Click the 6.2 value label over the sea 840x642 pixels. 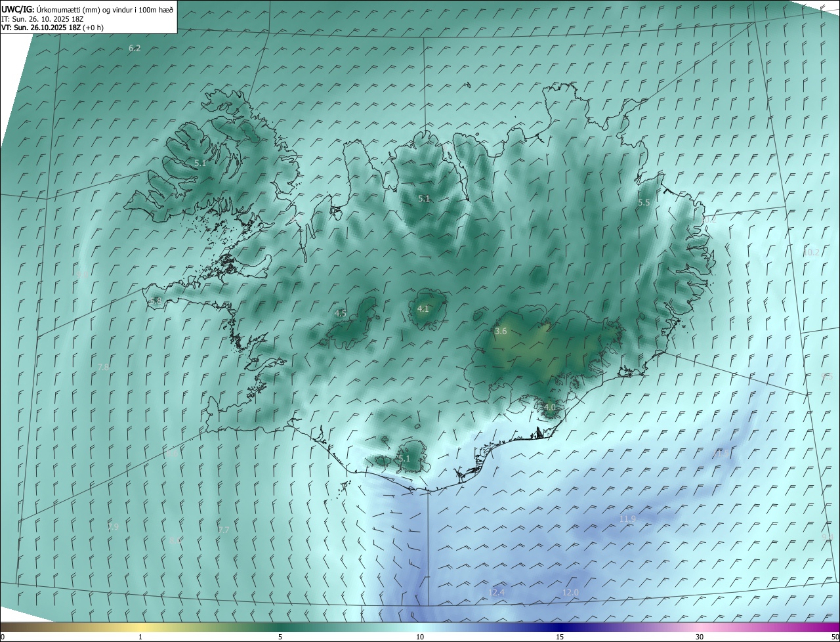[x=135, y=48]
